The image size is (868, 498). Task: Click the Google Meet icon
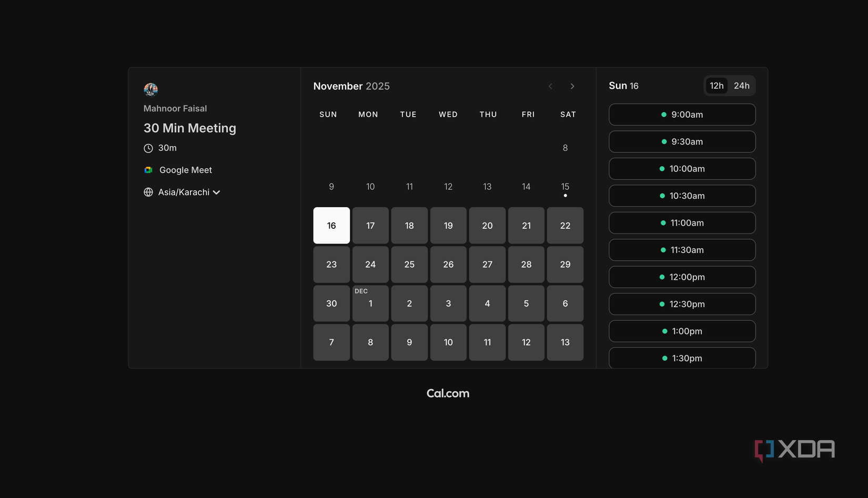coord(148,170)
